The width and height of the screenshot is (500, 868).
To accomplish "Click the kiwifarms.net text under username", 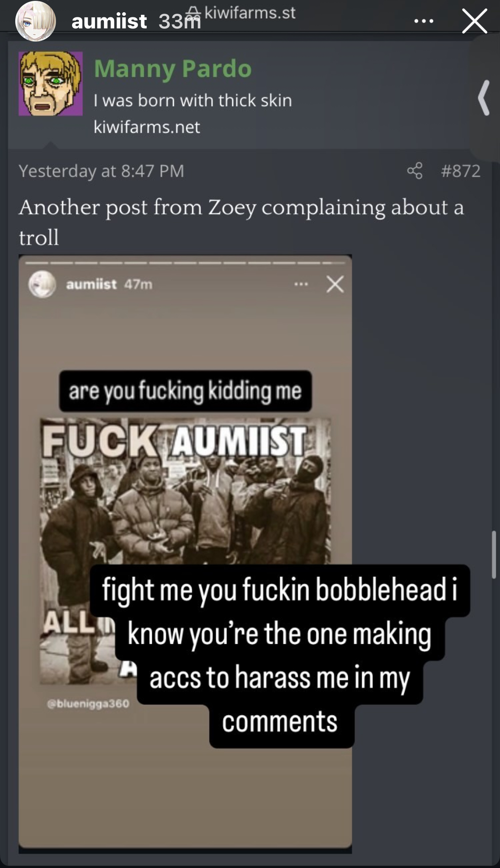I will tap(147, 127).
